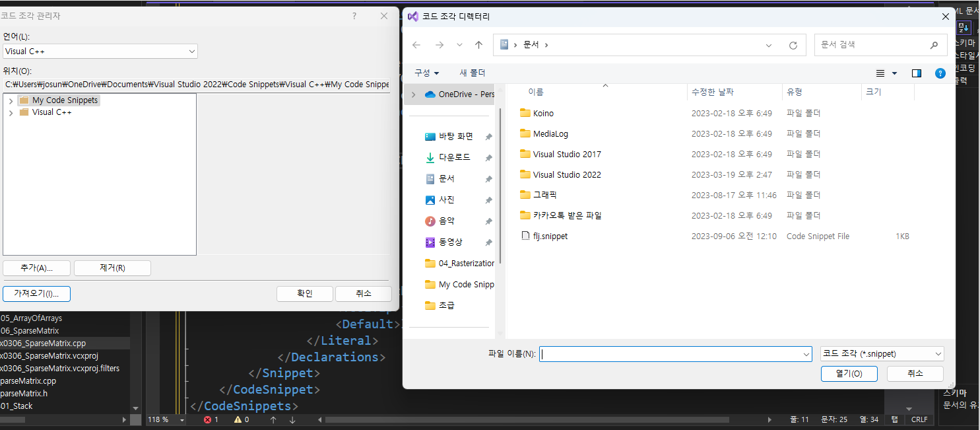Open the 언어 Visual C++ language dropdown
980x430 pixels.
(x=100, y=51)
